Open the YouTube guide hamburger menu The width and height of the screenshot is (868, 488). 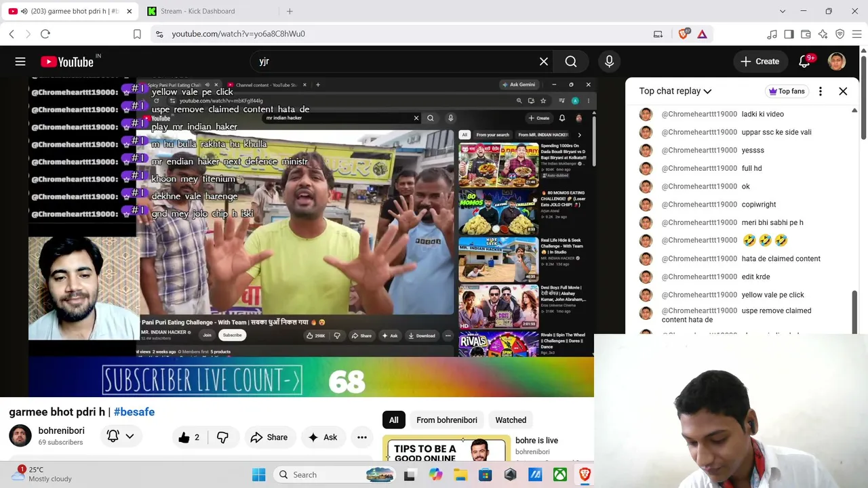pyautogui.click(x=20, y=62)
